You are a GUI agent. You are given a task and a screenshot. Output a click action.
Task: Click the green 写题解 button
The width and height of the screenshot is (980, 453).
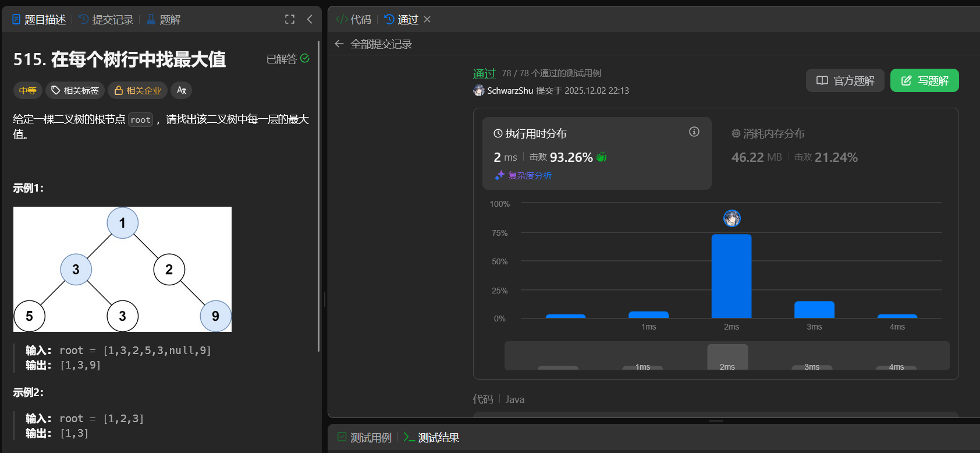924,80
